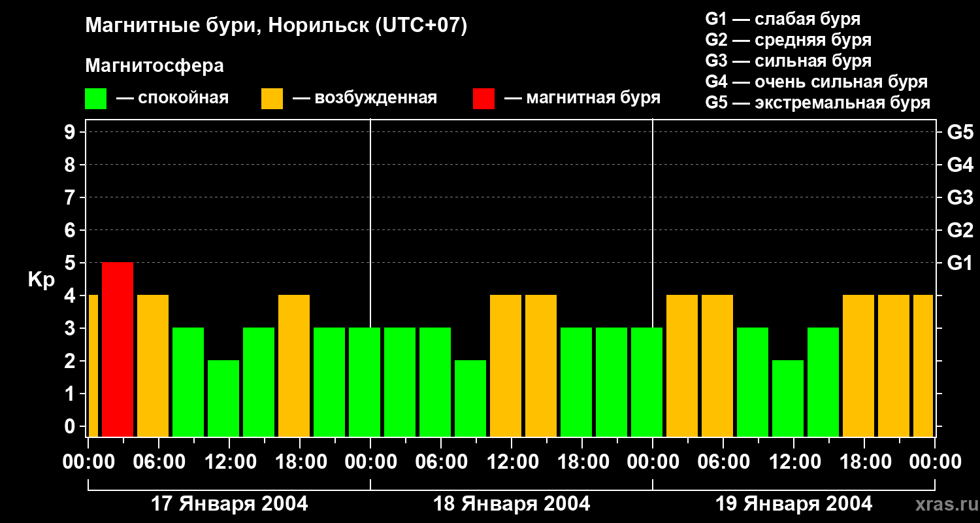Click the '— спокойная' legend label
The image size is (980, 523).
[x=172, y=98]
